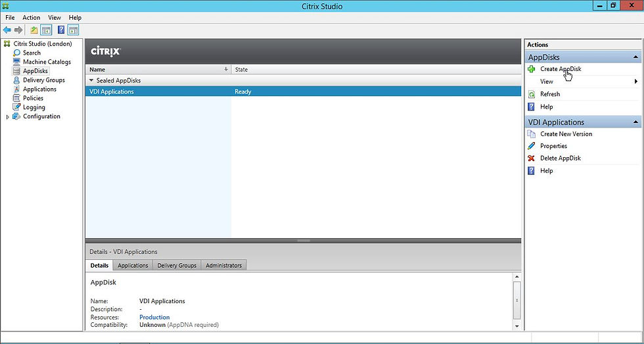Switch to the Delivery Groups tab
Viewport: 644px width, 344px height.
[x=177, y=265]
